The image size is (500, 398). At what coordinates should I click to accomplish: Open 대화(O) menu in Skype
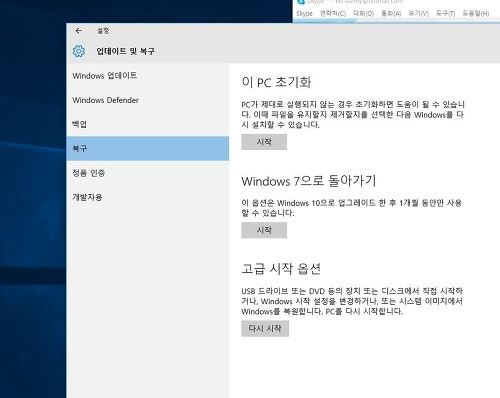[364, 14]
